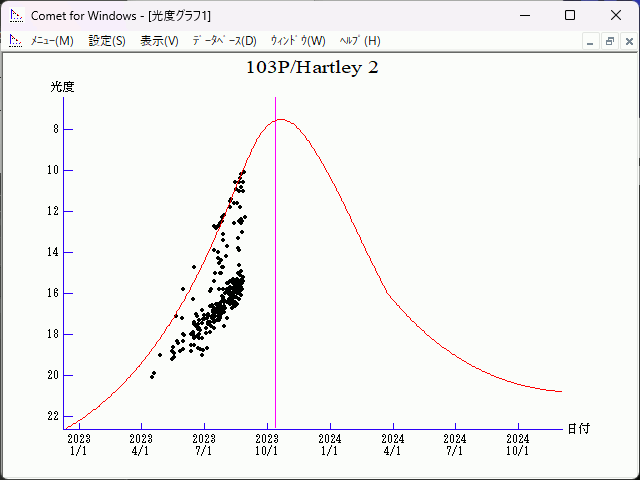Click the magenta vertical date marker line
Image resolution: width=640 pixels, height=480 pixels.
point(276,263)
